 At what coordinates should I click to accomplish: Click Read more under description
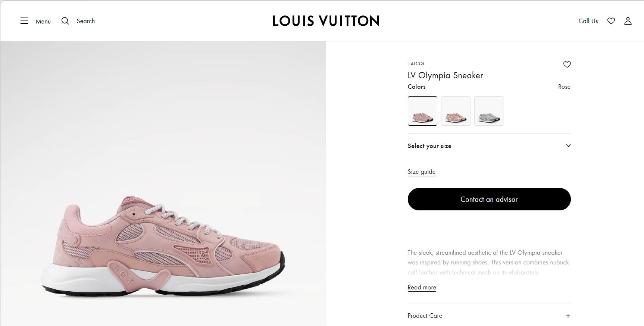tap(422, 287)
